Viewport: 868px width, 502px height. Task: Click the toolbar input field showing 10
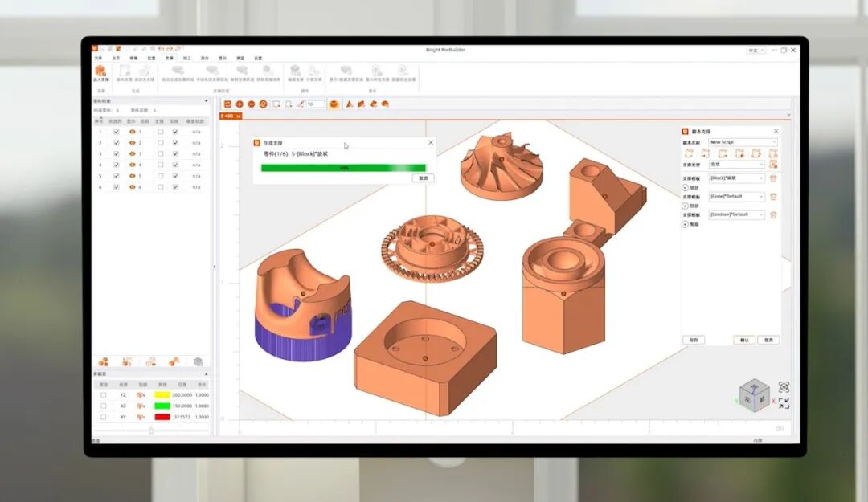316,104
